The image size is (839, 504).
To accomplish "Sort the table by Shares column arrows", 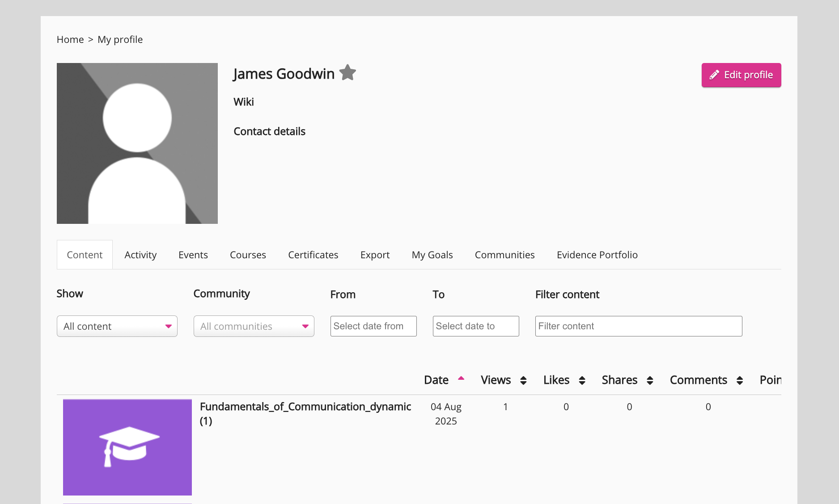I will tap(650, 380).
